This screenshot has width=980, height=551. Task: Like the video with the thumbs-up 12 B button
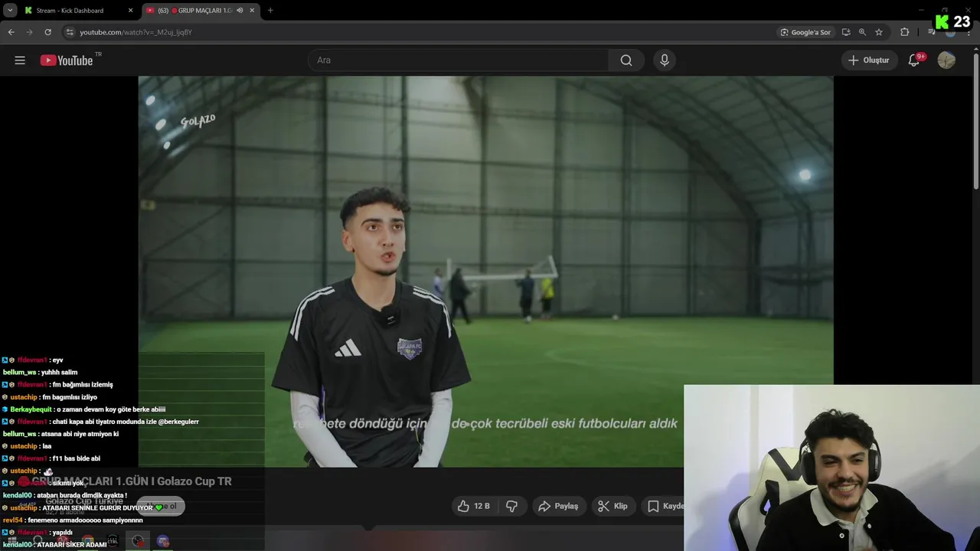(x=473, y=506)
